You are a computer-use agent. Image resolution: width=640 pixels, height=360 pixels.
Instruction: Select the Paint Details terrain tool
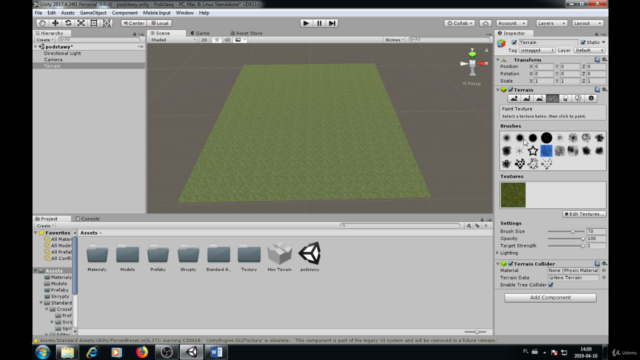[578, 98]
